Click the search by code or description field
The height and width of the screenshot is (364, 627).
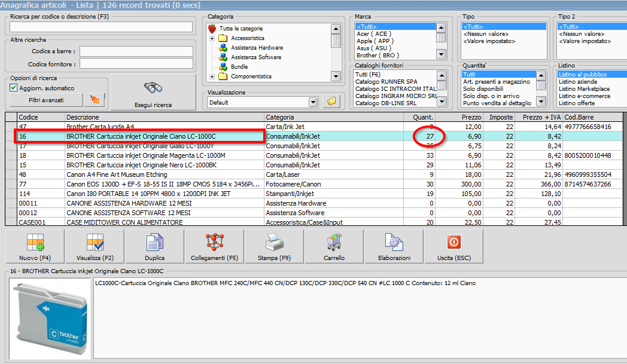coord(101,27)
